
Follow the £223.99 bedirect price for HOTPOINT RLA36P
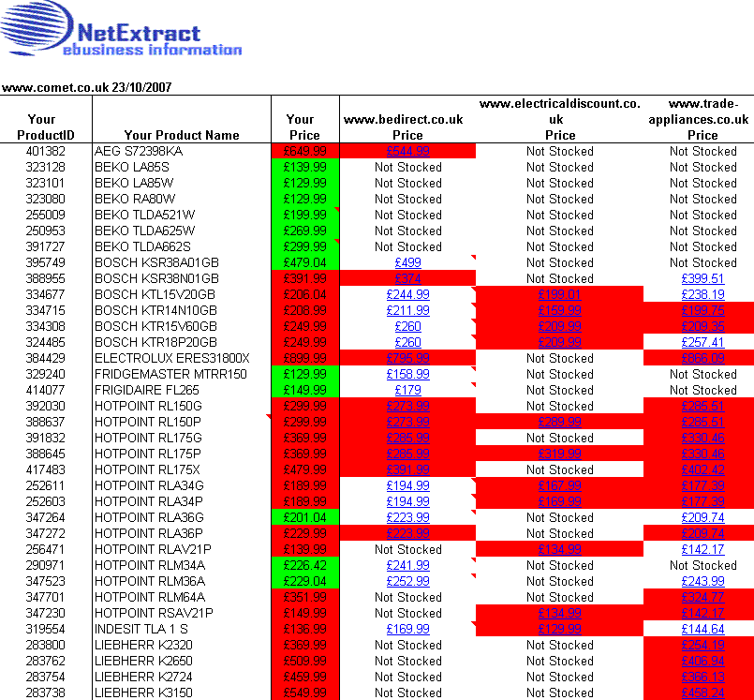[x=407, y=533]
